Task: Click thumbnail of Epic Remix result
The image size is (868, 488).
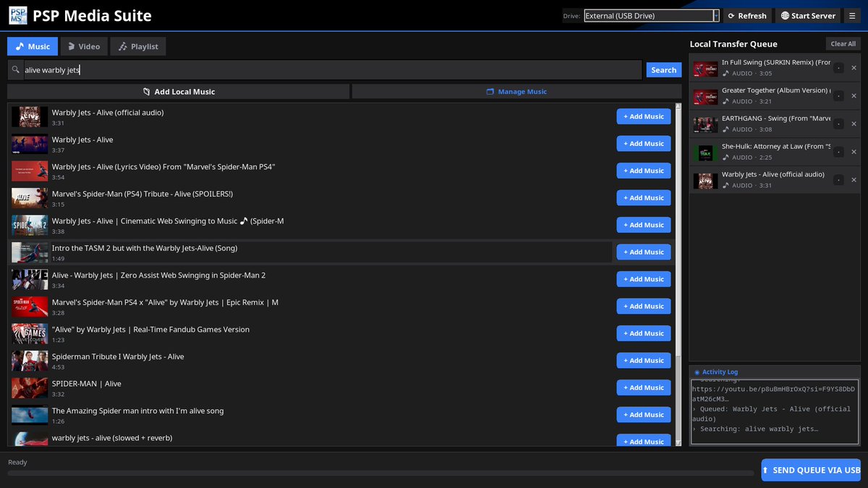Action: click(30, 307)
